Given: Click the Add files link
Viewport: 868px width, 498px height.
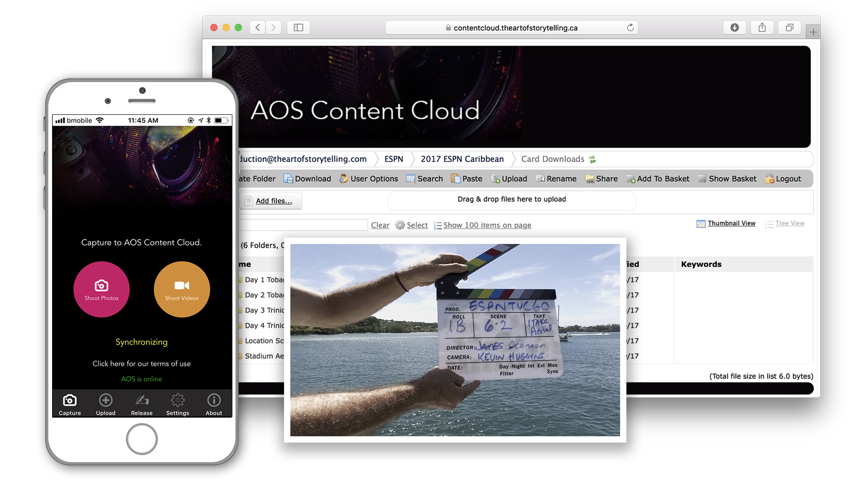Looking at the screenshot, I should point(273,201).
